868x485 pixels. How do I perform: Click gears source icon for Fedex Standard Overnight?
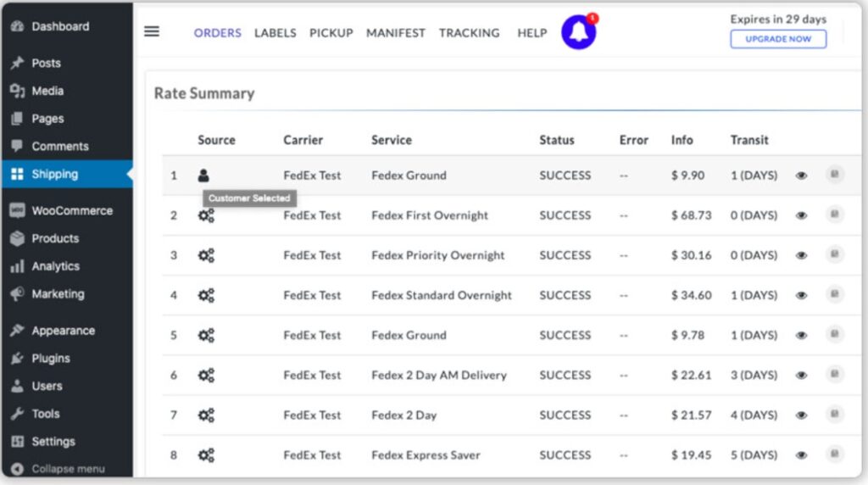point(206,295)
